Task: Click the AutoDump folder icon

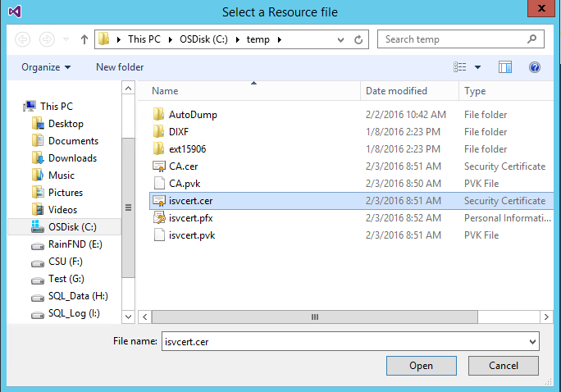Action: [158, 115]
